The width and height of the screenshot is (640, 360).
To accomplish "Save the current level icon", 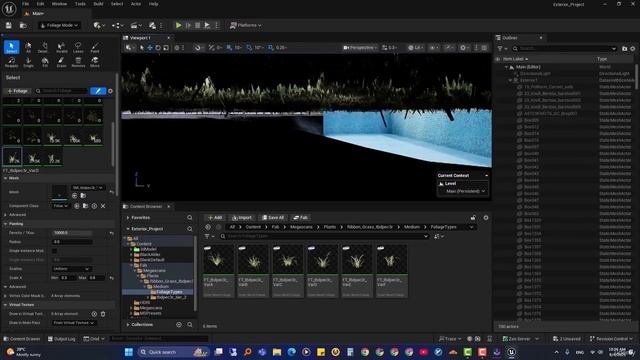I will [9, 25].
